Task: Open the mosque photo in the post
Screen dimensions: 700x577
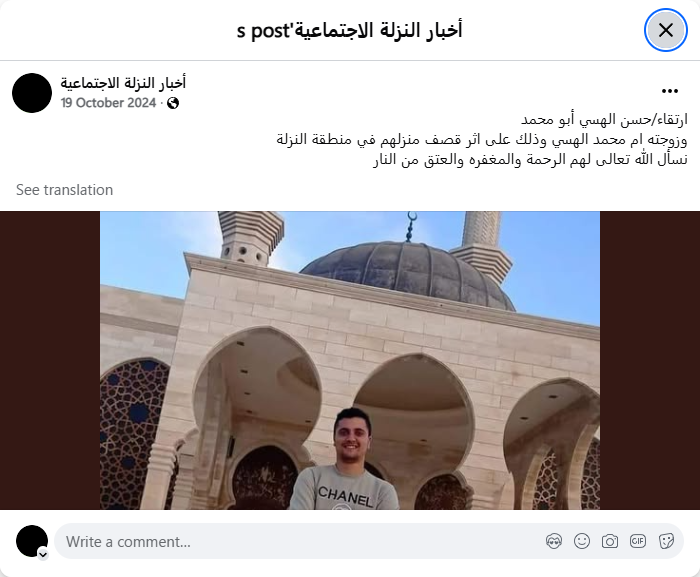Action: pyautogui.click(x=350, y=360)
